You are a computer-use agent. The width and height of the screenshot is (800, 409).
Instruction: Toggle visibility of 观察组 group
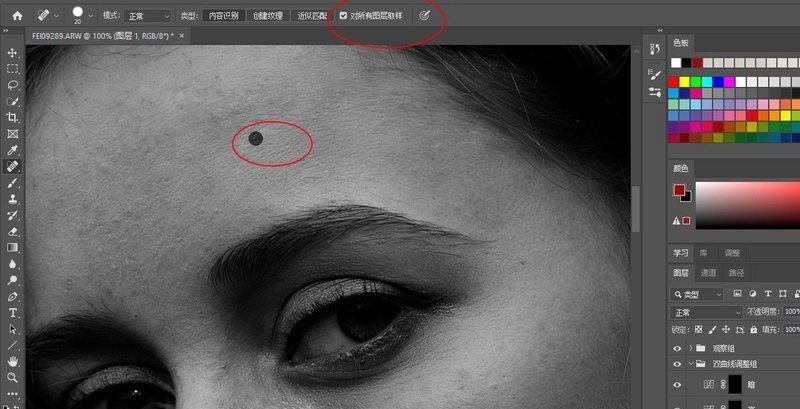click(x=677, y=348)
